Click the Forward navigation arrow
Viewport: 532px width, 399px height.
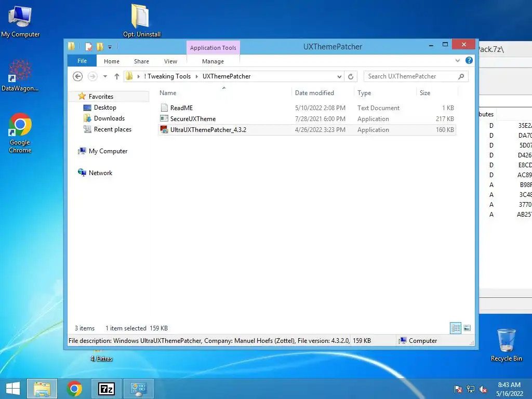click(92, 76)
